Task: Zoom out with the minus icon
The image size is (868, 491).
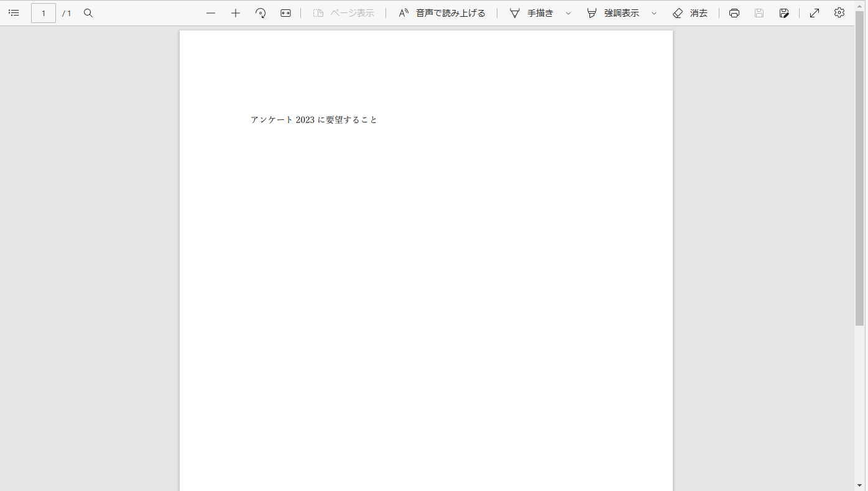Action: point(211,13)
